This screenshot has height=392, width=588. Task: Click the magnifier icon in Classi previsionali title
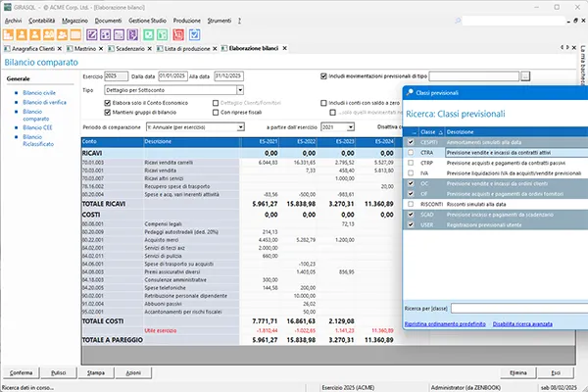coord(410,92)
